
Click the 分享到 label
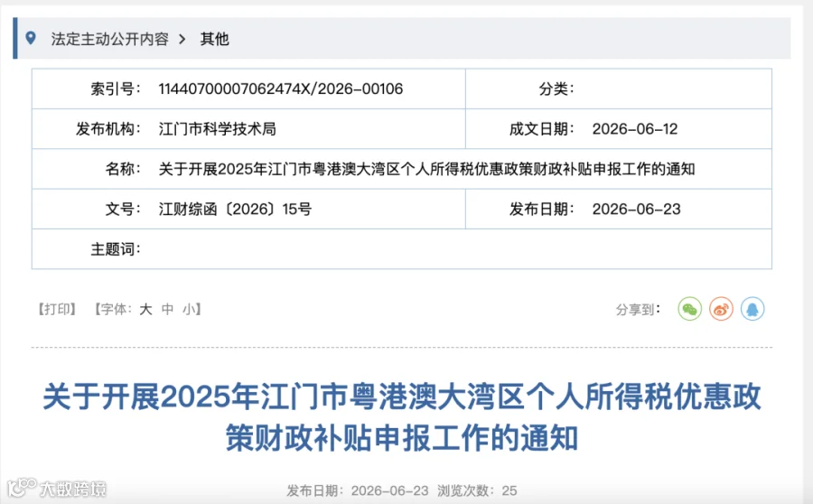pyautogui.click(x=638, y=310)
